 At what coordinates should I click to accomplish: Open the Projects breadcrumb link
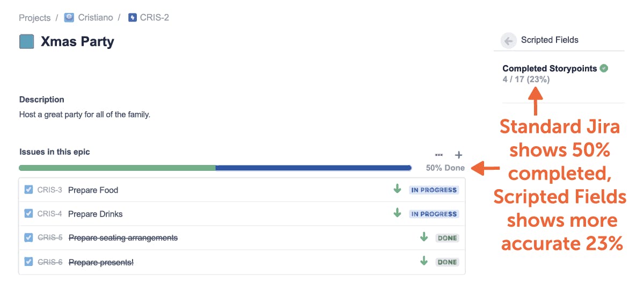tap(34, 18)
